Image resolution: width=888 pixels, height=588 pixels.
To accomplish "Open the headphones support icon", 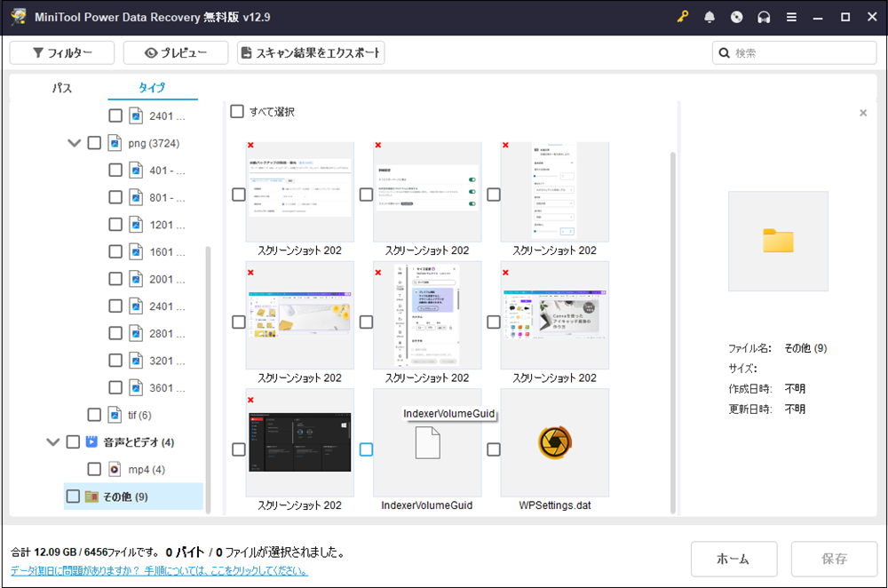I will point(764,17).
